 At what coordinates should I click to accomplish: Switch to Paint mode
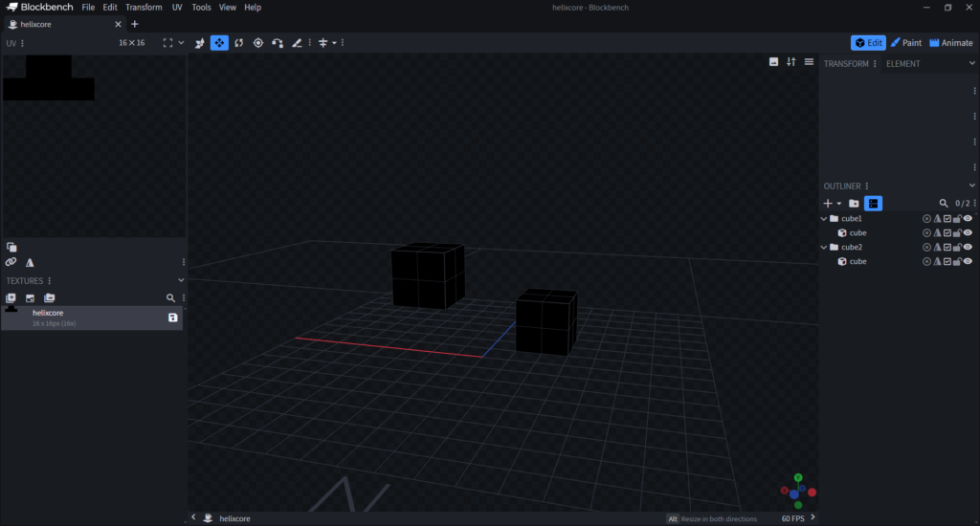click(905, 43)
